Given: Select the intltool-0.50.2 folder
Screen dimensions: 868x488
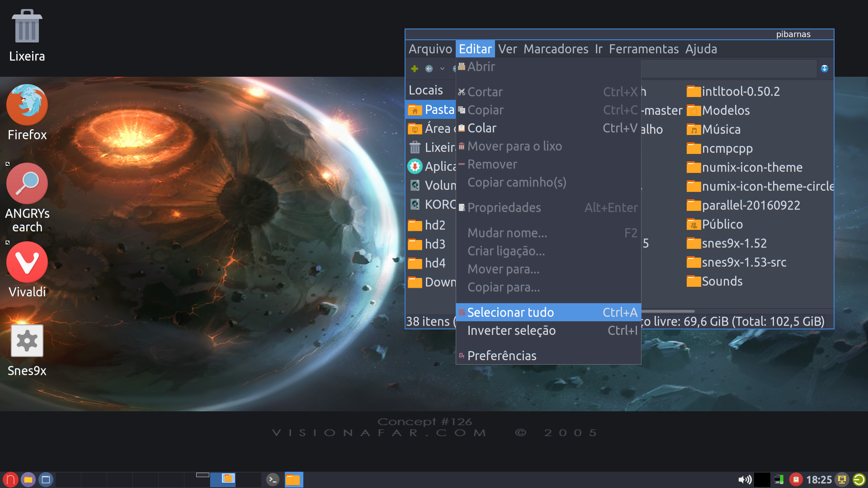Looking at the screenshot, I should (x=733, y=91).
